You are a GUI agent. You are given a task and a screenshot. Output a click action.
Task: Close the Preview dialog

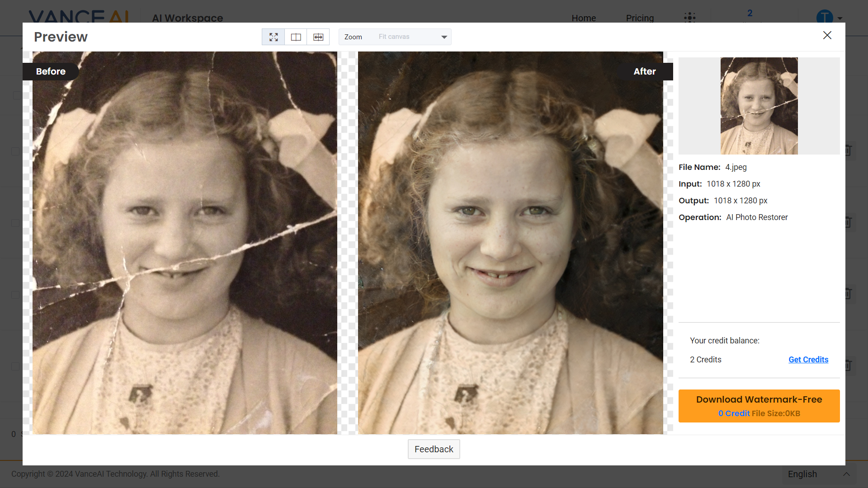click(x=827, y=35)
